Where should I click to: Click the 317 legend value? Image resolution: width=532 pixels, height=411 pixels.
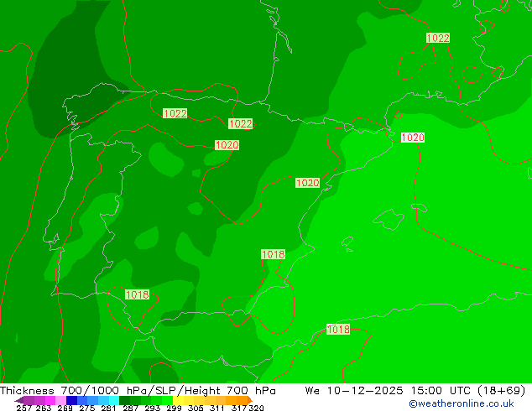(239, 408)
